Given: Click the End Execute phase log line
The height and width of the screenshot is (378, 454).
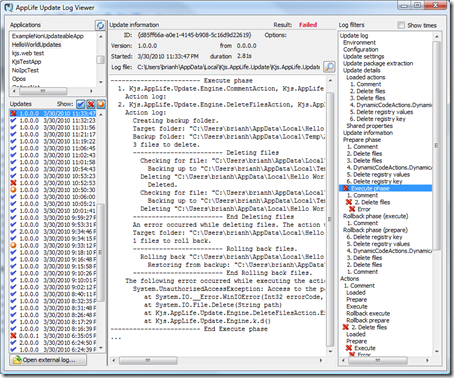Looking at the screenshot, I should point(189,329).
